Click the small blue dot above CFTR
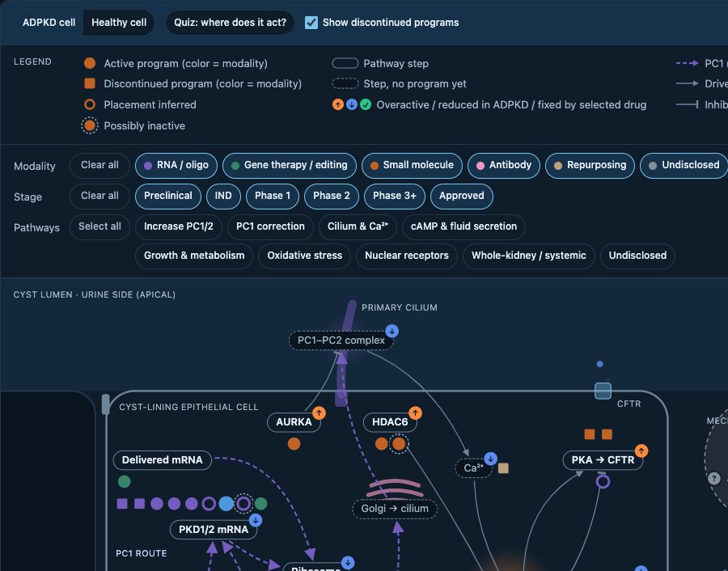This screenshot has width=728, height=571. [x=600, y=364]
